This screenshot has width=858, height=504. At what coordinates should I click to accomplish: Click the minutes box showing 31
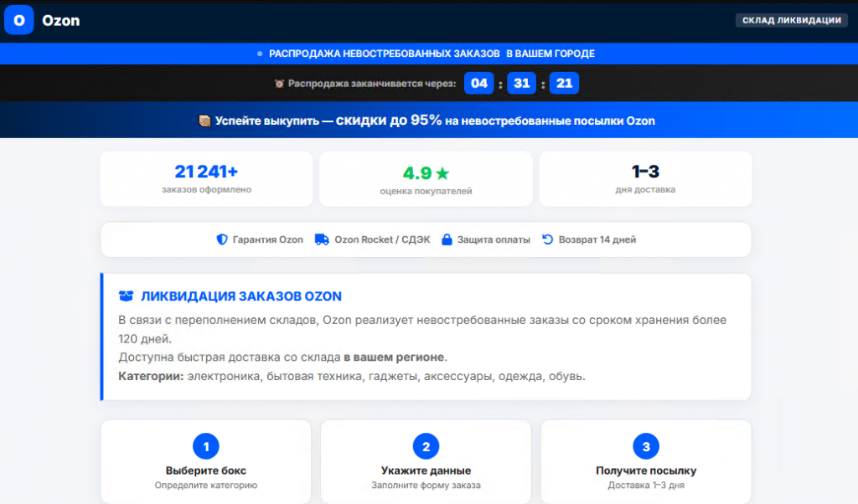[521, 83]
